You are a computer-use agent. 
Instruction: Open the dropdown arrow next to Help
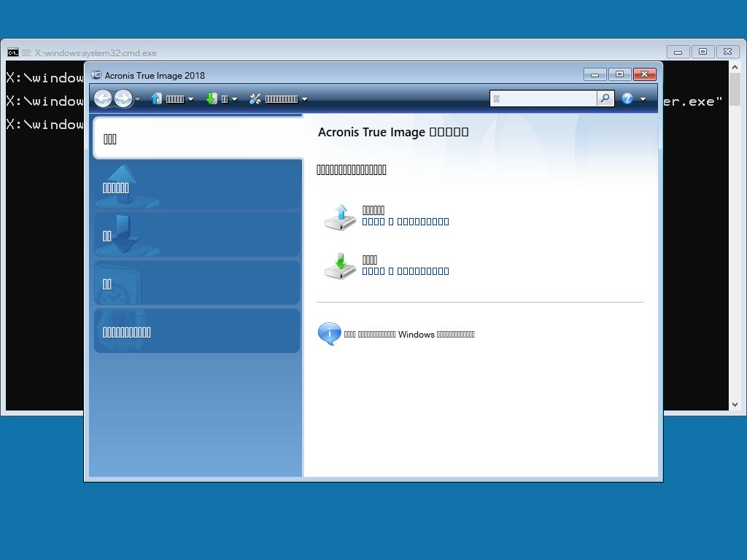[x=643, y=99]
